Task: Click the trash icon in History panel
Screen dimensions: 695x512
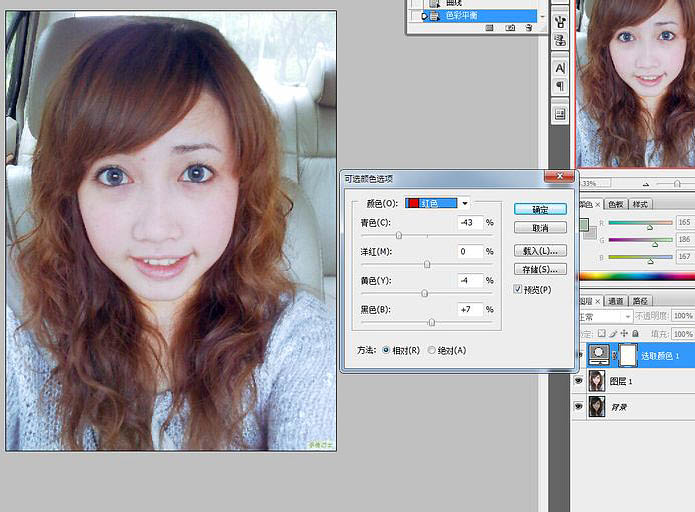Action: point(529,28)
